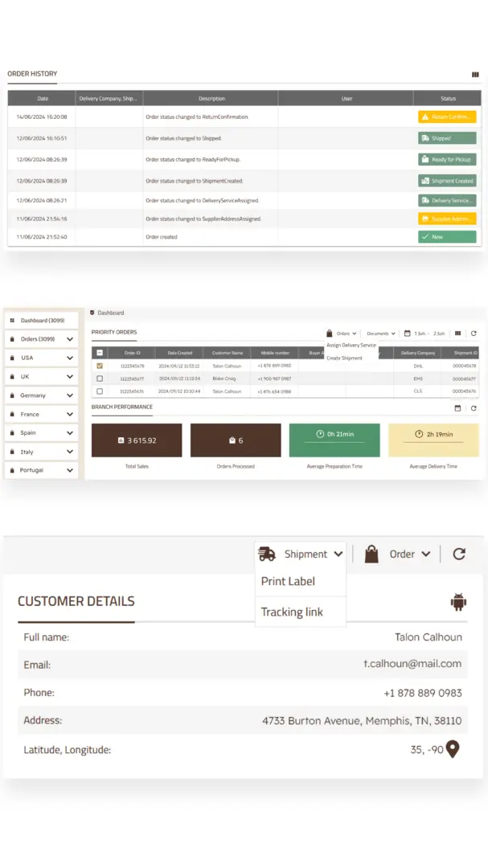Click the New status checkmark icon
This screenshot has height=868, width=488.
pyautogui.click(x=424, y=237)
